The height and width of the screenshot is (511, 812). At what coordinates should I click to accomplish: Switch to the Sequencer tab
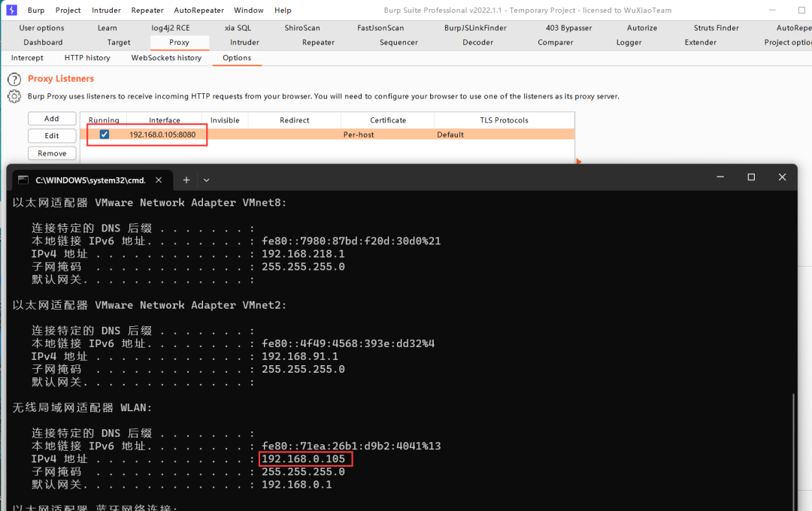(x=398, y=42)
